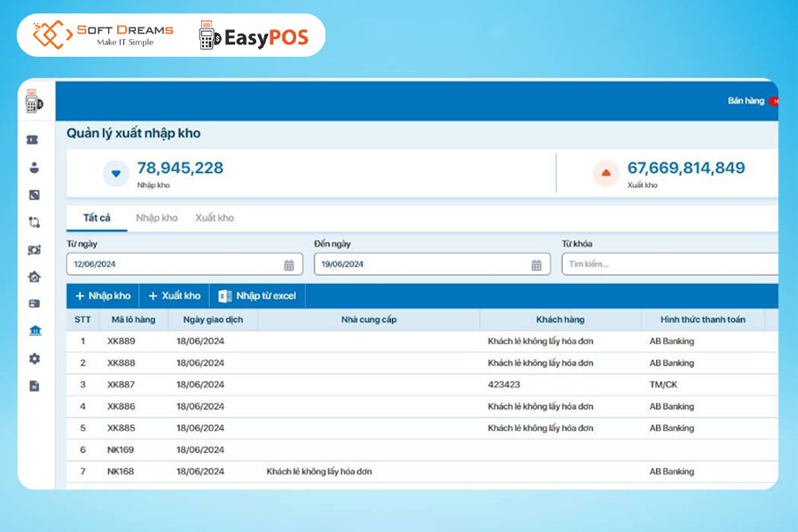Open the Bán hàng menu at top right
Image resolution: width=798 pixels, height=532 pixels.
pos(747,100)
